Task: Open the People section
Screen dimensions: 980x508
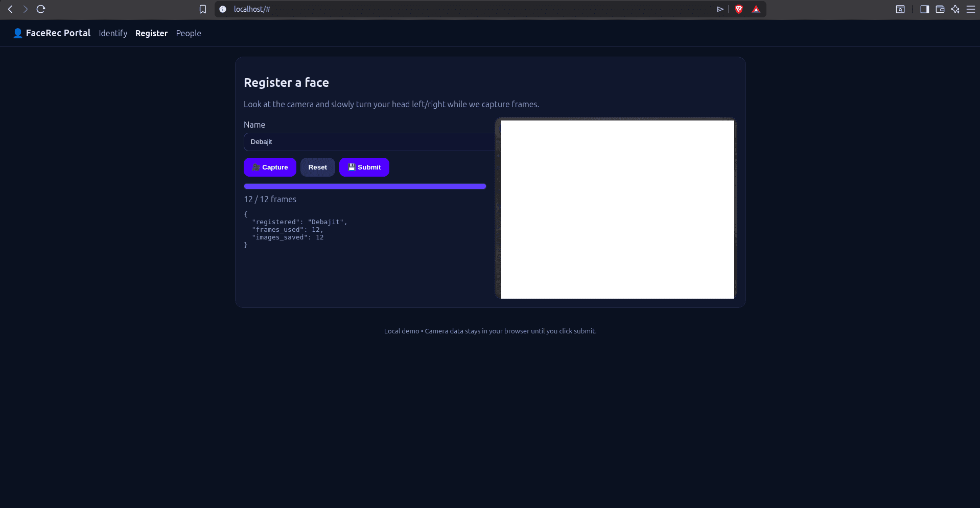Action: (188, 33)
